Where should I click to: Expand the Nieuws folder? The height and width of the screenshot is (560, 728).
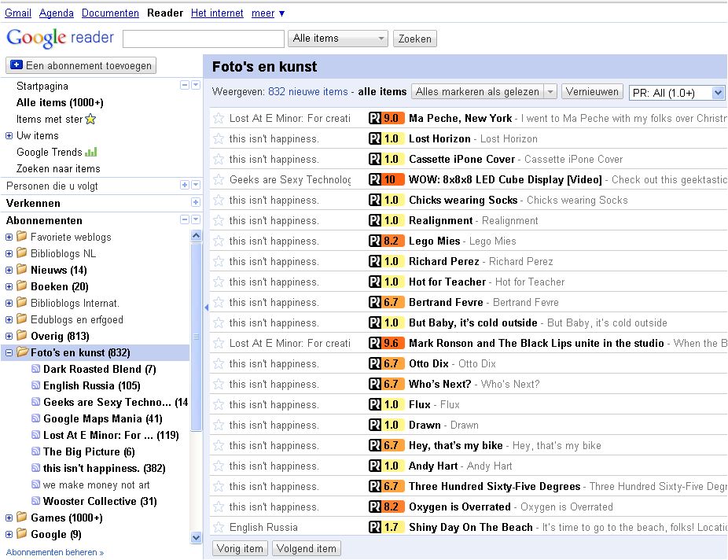click(9, 270)
